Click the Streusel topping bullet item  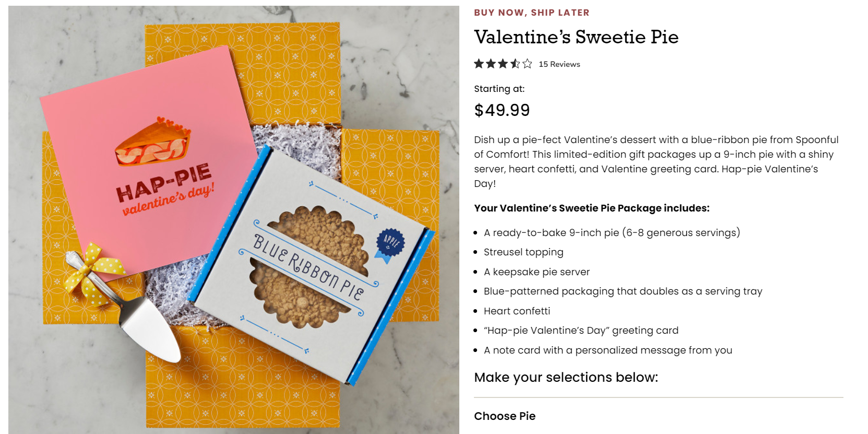pyautogui.click(x=523, y=252)
